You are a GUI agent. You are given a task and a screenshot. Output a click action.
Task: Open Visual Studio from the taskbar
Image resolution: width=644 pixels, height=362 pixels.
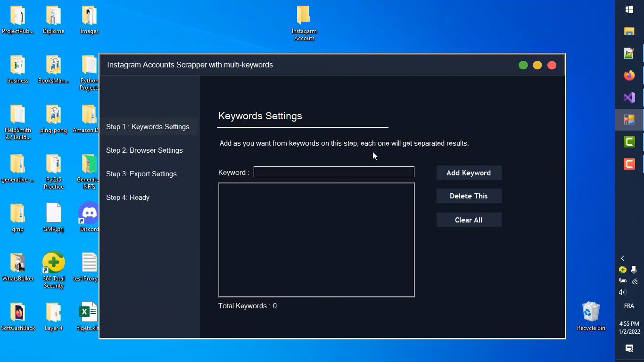(629, 98)
